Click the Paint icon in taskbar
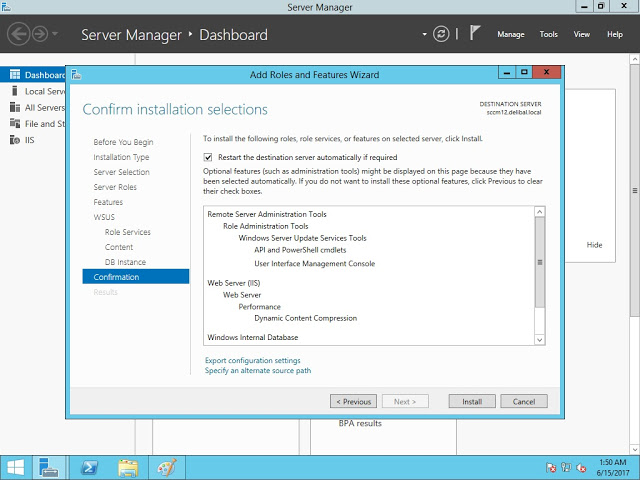 [x=167, y=467]
